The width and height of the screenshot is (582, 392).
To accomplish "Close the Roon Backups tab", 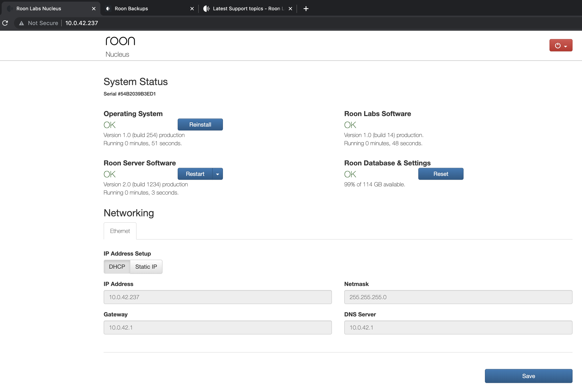I will pyautogui.click(x=192, y=9).
